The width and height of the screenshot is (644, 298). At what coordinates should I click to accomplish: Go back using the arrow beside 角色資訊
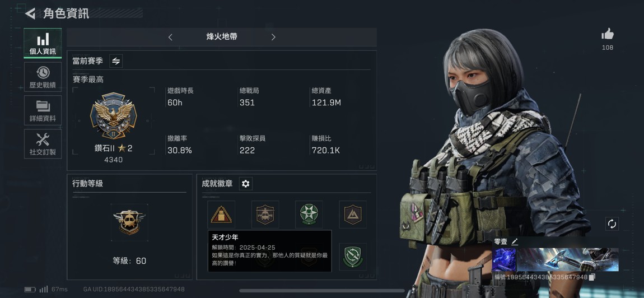coord(30,13)
